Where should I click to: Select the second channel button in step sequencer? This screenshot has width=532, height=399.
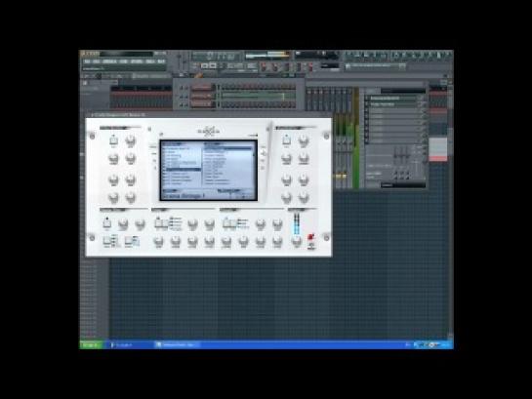pos(202,97)
